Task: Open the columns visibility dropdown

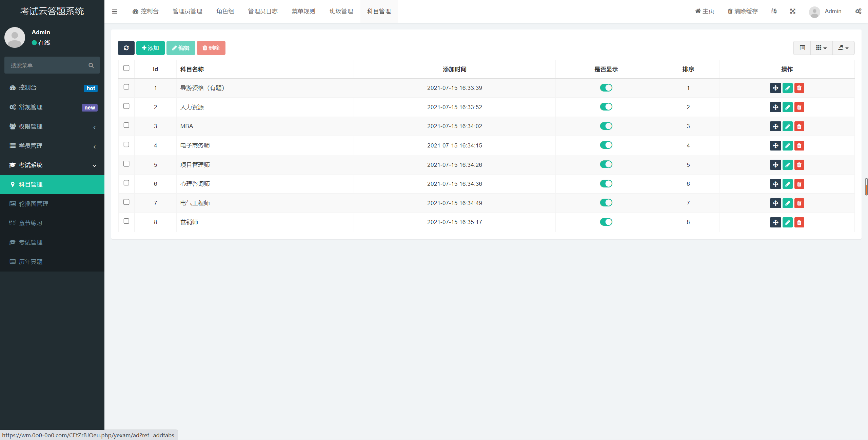Action: 821,48
